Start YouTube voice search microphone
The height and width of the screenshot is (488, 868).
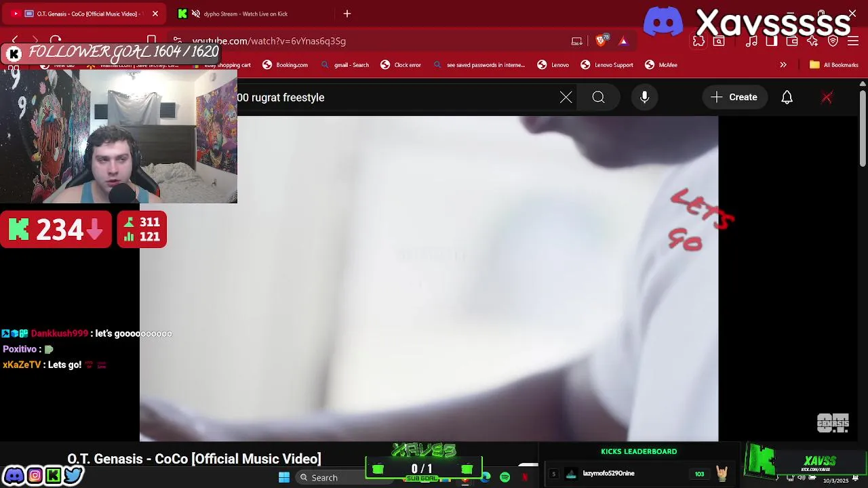tap(645, 98)
